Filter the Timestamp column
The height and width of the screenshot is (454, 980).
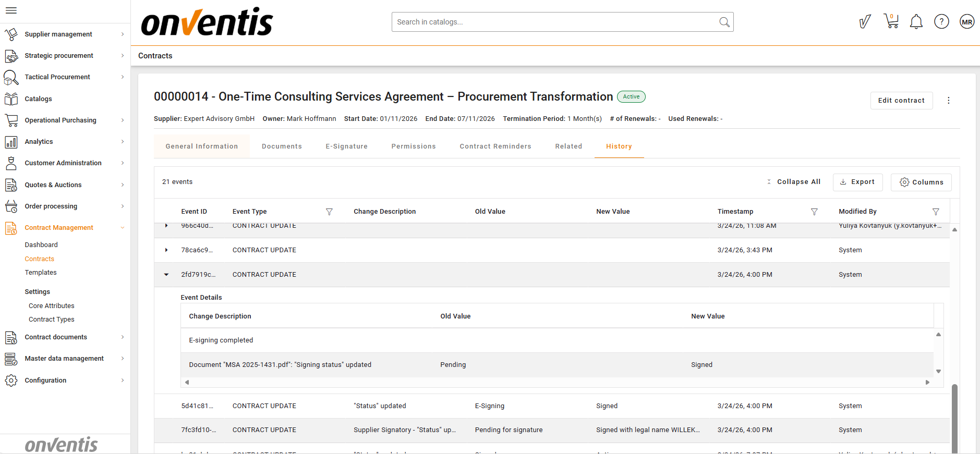[x=814, y=212]
